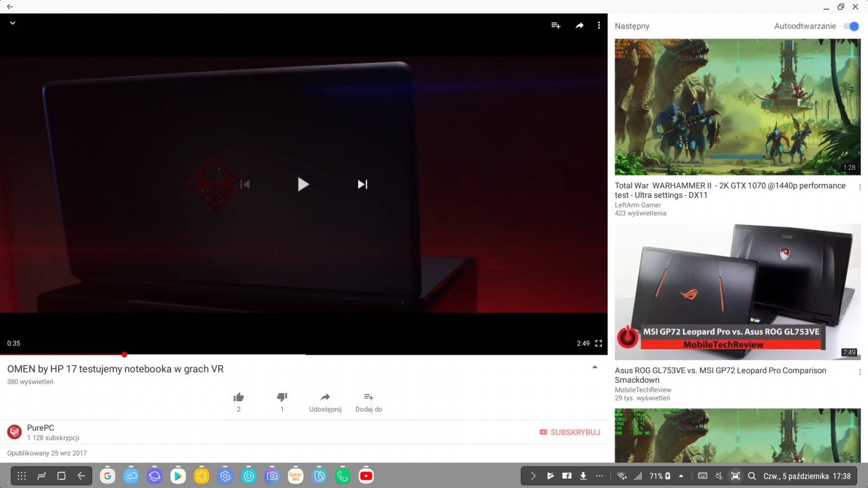Dislike the video with thumbs down

[282, 397]
